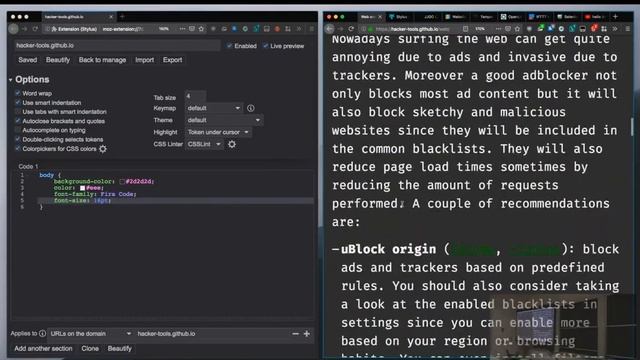This screenshot has height=360, width=640.
Task: Open the URLs on the domain dropdown
Action: tap(90, 333)
